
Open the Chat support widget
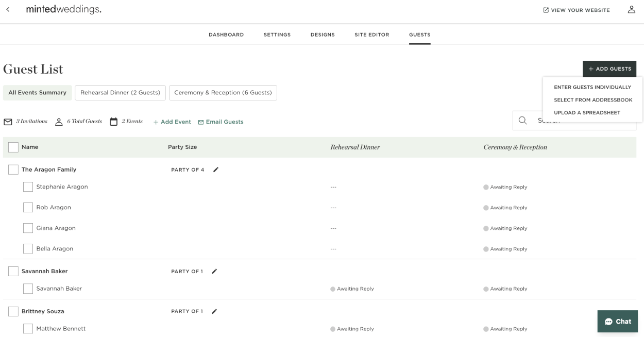point(617,321)
